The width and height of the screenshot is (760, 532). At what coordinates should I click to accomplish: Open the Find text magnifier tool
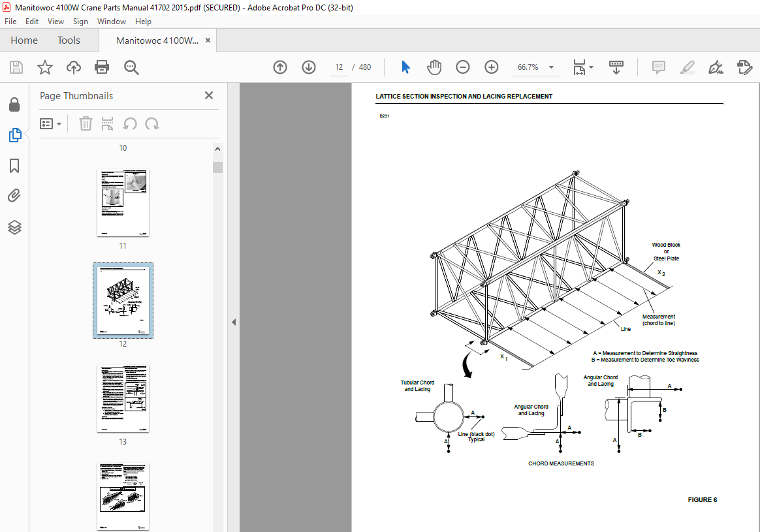(x=131, y=67)
